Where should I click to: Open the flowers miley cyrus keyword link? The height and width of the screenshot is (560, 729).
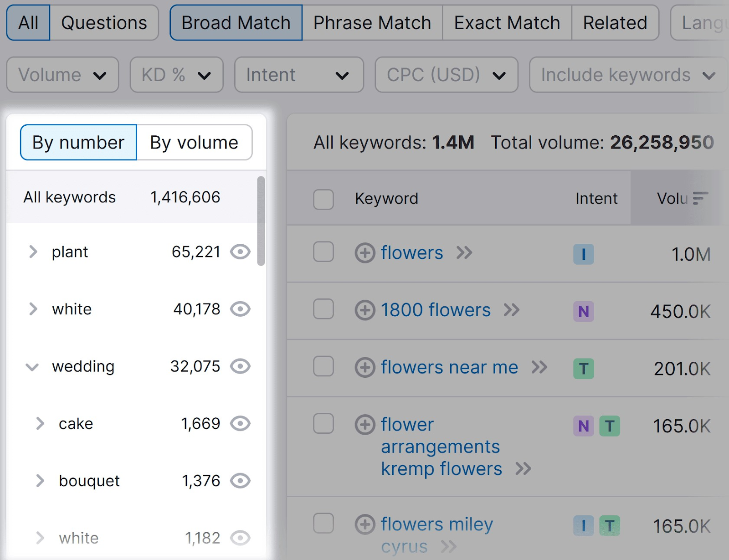pos(436,524)
